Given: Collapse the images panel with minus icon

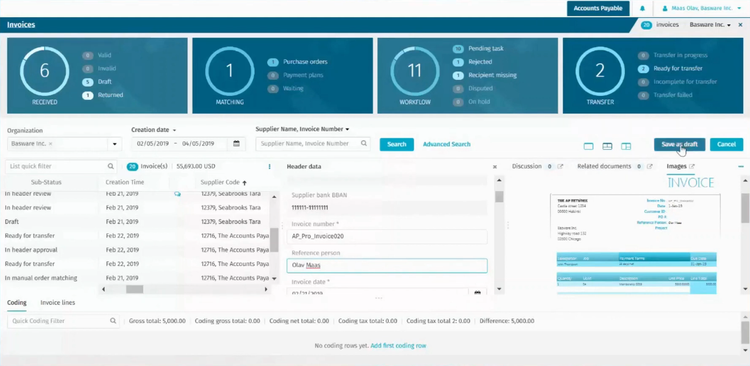Looking at the screenshot, I should click(741, 166).
